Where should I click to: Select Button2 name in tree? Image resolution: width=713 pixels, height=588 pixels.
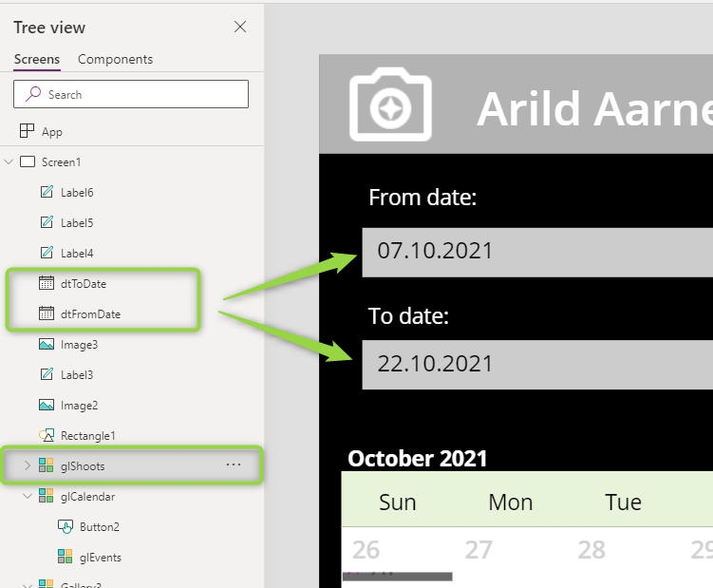tap(100, 527)
